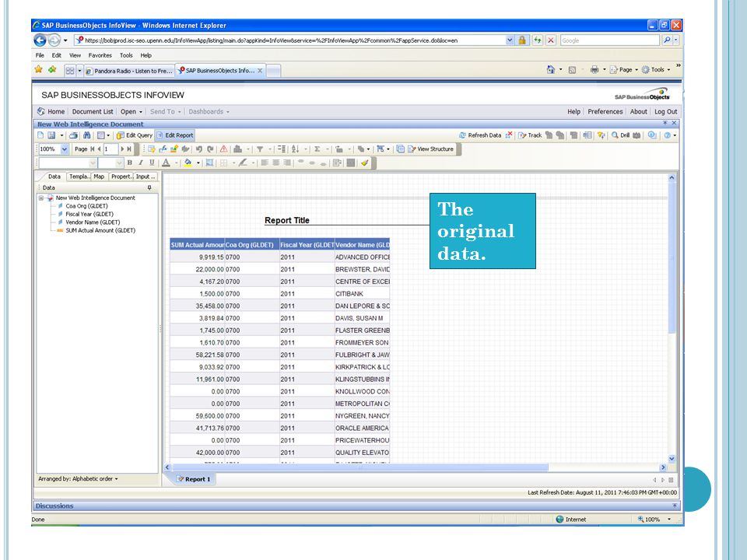Click the Find binoculars icon

[x=86, y=135]
